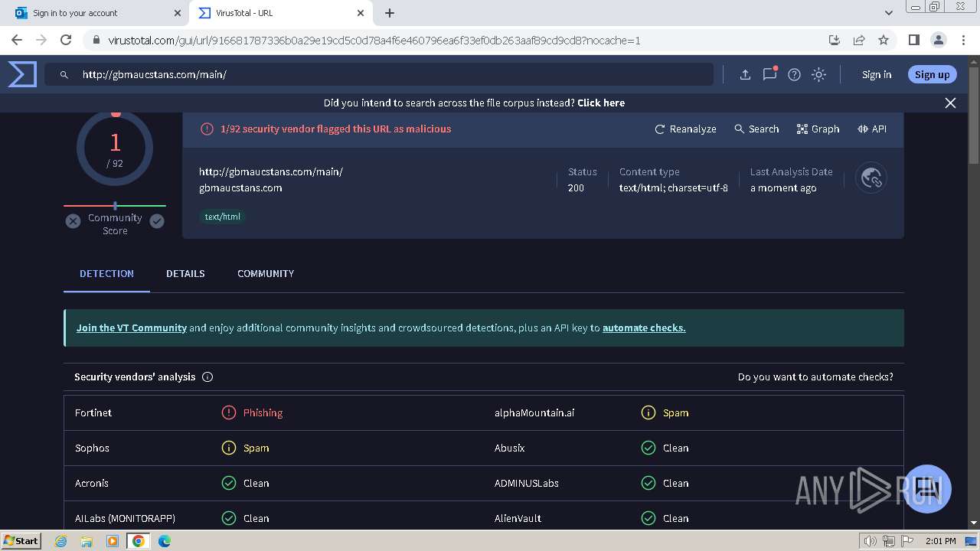Image resolution: width=980 pixels, height=551 pixels.
Task: Open the Graph view
Action: click(818, 129)
